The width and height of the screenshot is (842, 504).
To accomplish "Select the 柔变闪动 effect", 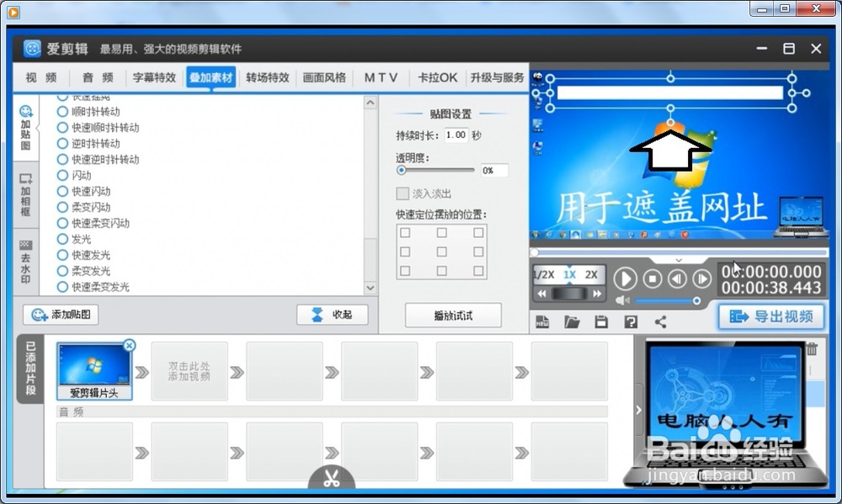I will pos(84,207).
